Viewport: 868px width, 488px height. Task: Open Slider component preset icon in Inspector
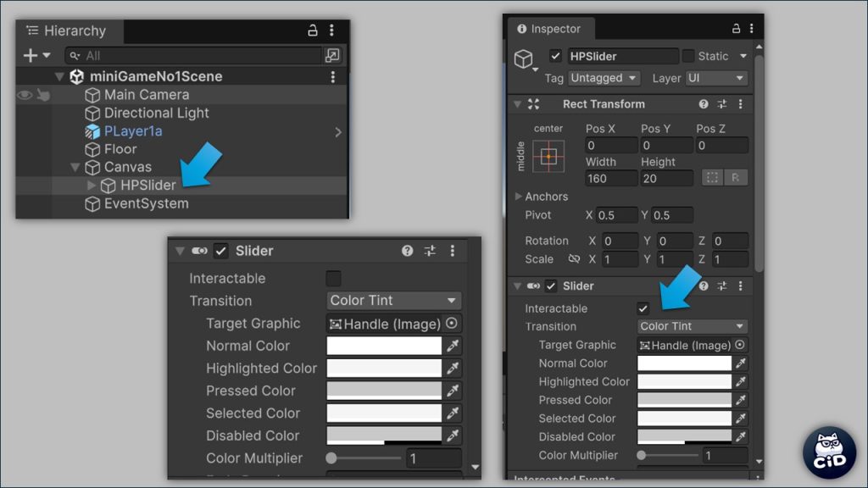click(722, 286)
